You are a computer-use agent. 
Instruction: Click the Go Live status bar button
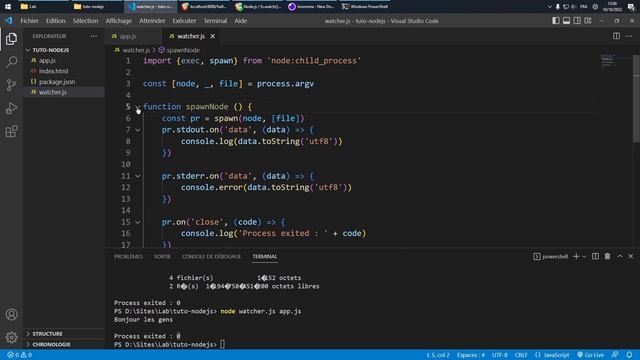point(590,355)
